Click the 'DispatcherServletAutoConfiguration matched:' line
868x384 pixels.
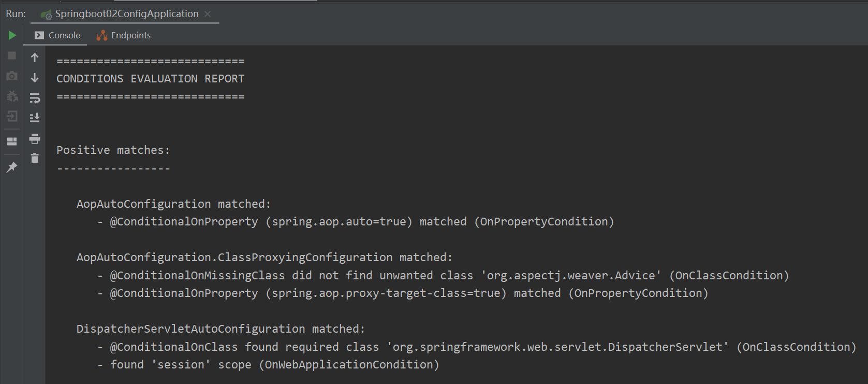coord(220,329)
